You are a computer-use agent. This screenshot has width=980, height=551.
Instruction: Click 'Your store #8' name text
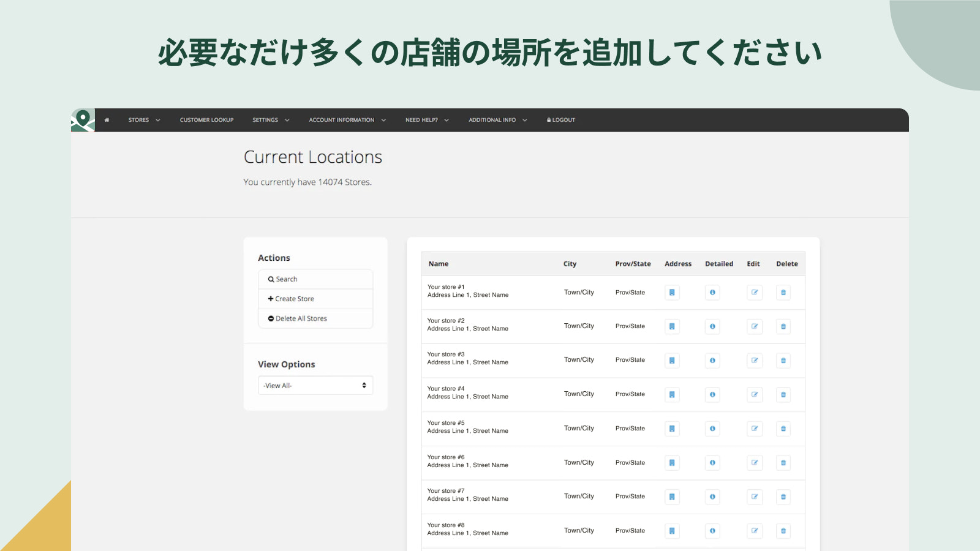(446, 525)
